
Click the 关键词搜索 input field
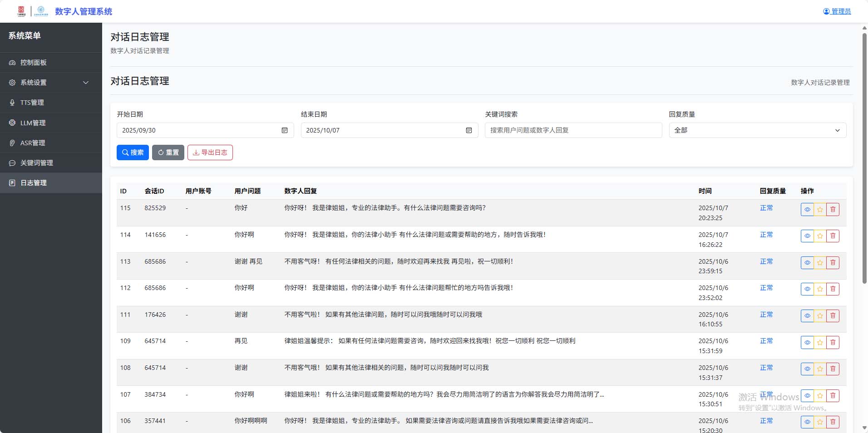(x=573, y=130)
